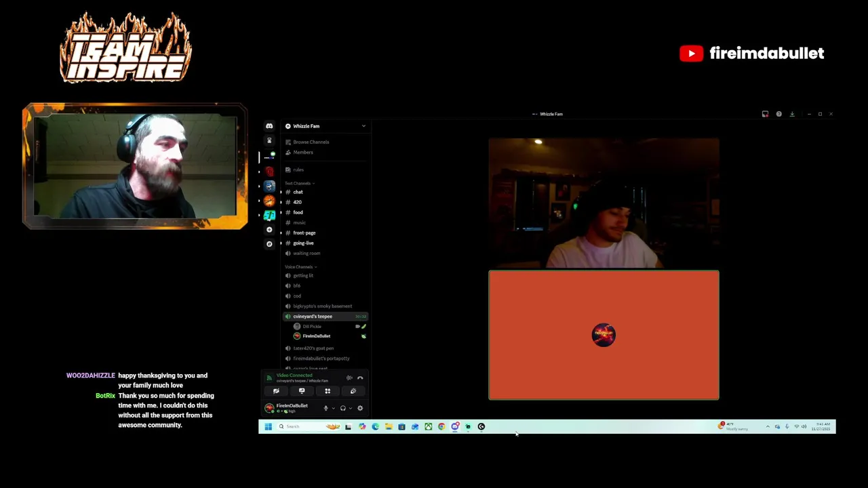This screenshot has width=868, height=488.
Task: Toggle noise suppression waveform icon
Action: (349, 378)
